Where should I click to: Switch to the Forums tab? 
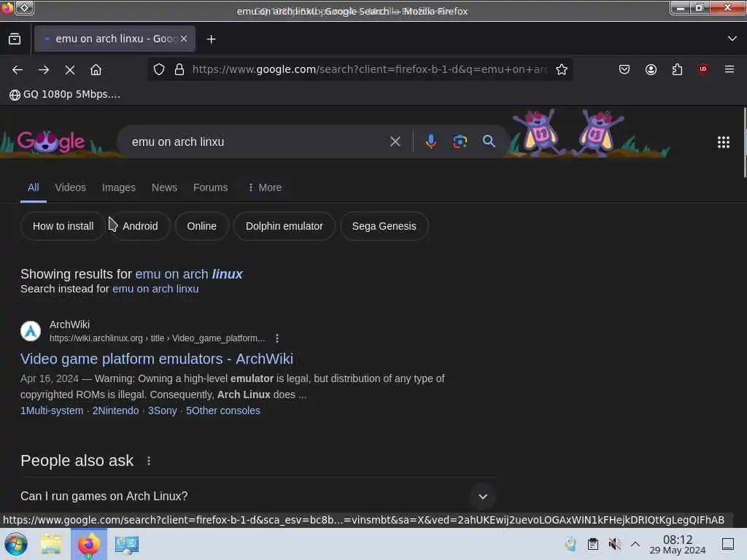(211, 187)
